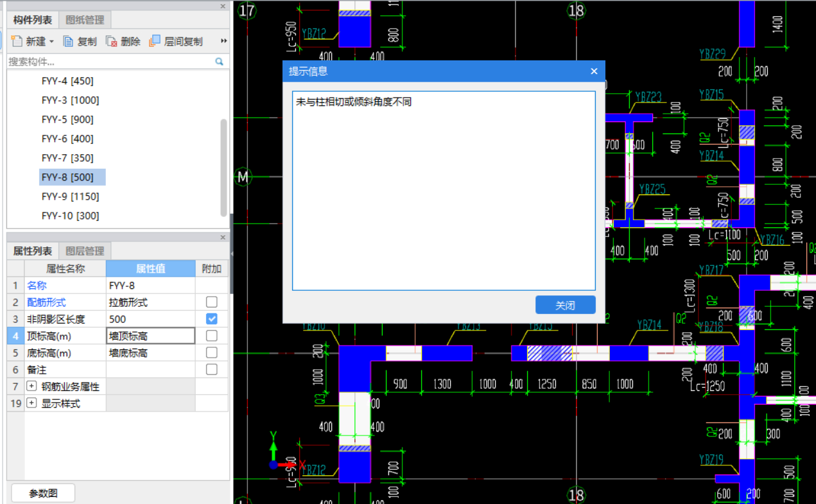816x504 pixels.
Task: Select component FYY-9 [1150]
Action: [70, 196]
